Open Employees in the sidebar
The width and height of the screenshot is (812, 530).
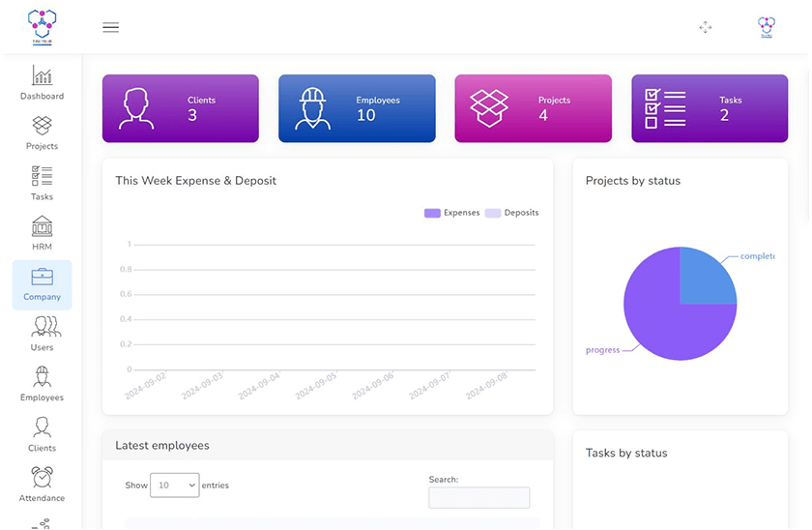[42, 377]
